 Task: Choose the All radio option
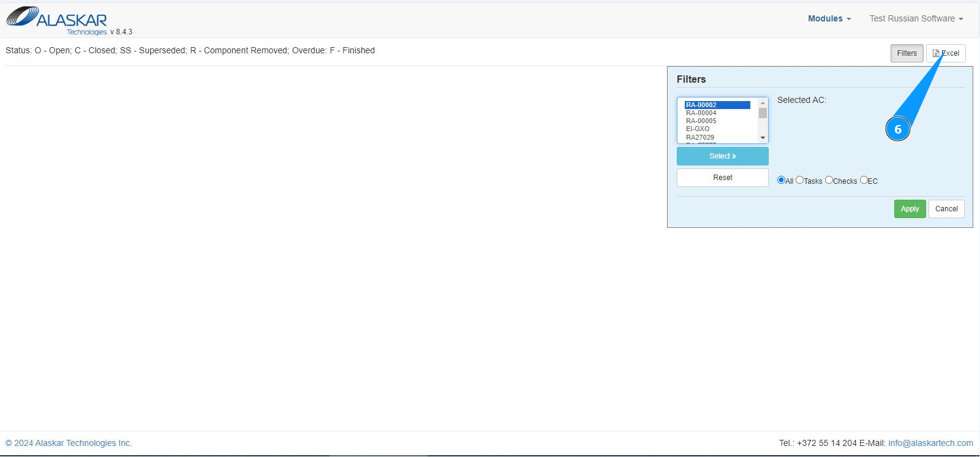[781, 180]
